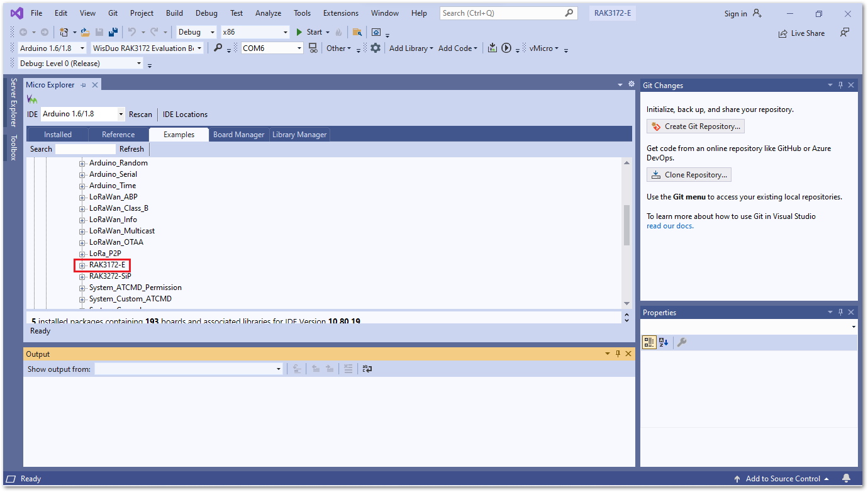Pin the Micro Explorer tab
The image size is (868, 492).
click(x=84, y=85)
